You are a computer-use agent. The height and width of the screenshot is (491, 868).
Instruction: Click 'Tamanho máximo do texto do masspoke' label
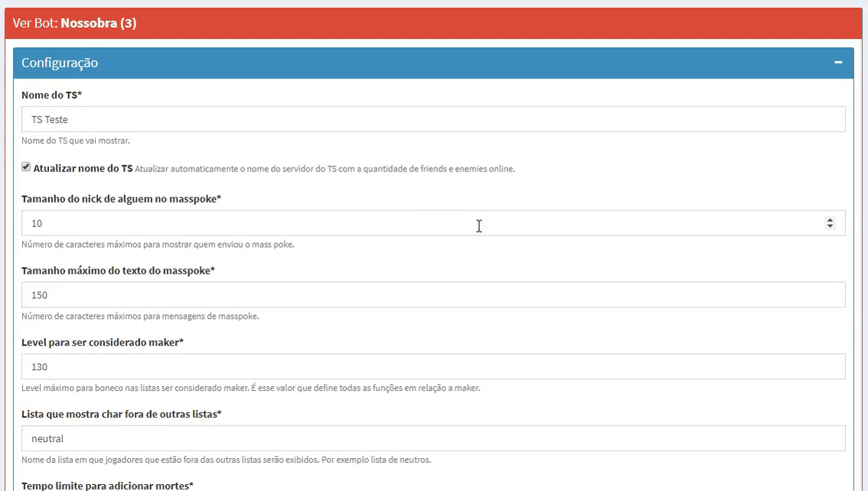(x=118, y=271)
